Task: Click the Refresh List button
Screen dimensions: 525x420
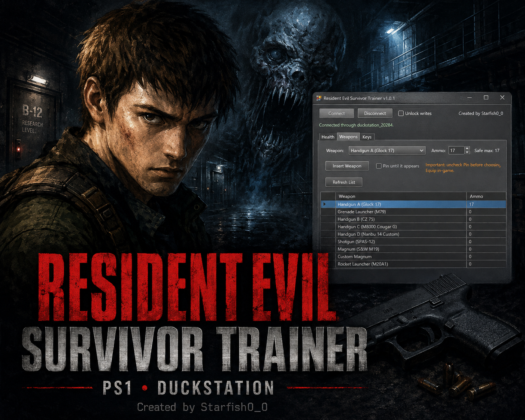Action: (x=344, y=182)
